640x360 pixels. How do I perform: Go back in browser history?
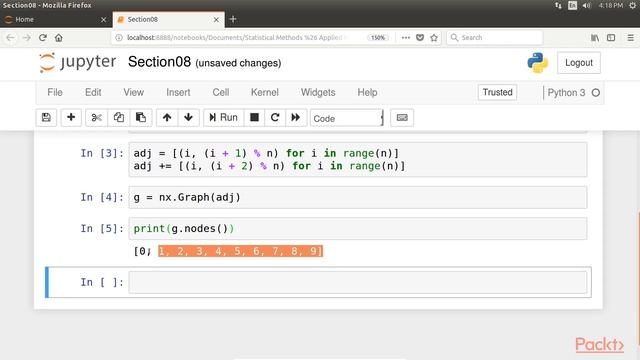[x=11, y=38]
